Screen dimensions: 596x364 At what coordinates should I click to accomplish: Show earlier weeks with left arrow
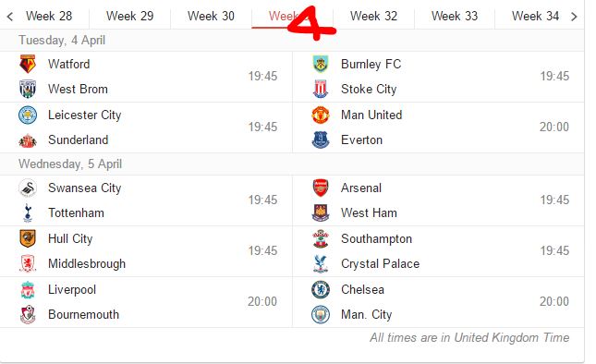[10, 17]
